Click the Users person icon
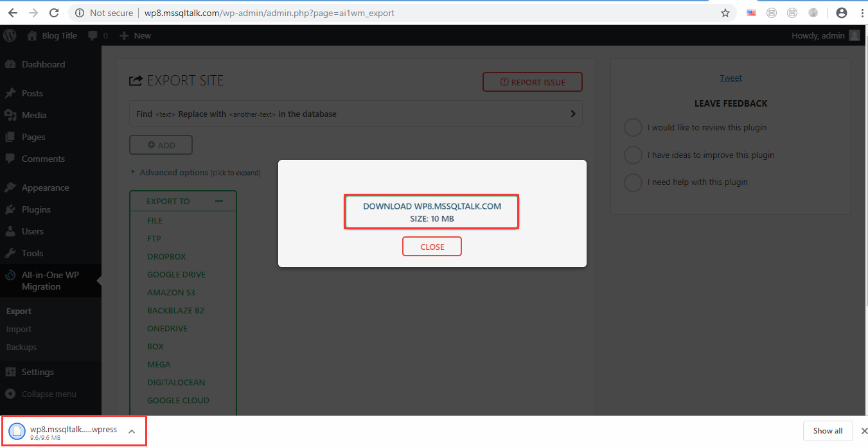Image resolution: width=868 pixels, height=447 pixels. point(10,231)
